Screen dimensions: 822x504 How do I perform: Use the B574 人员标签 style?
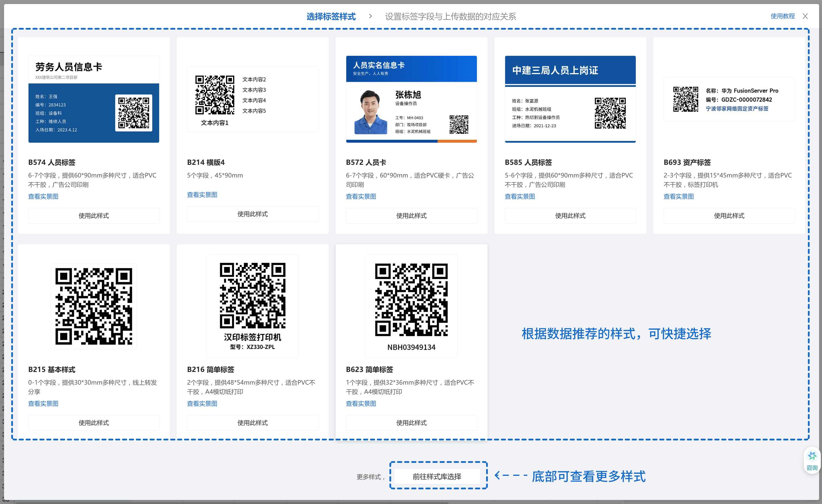[x=94, y=216]
